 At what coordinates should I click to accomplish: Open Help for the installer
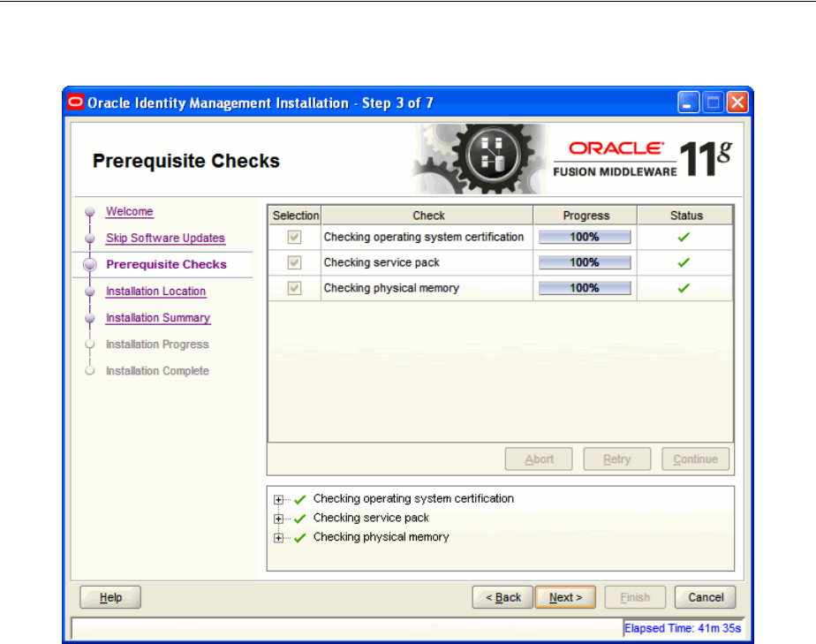coord(110,597)
